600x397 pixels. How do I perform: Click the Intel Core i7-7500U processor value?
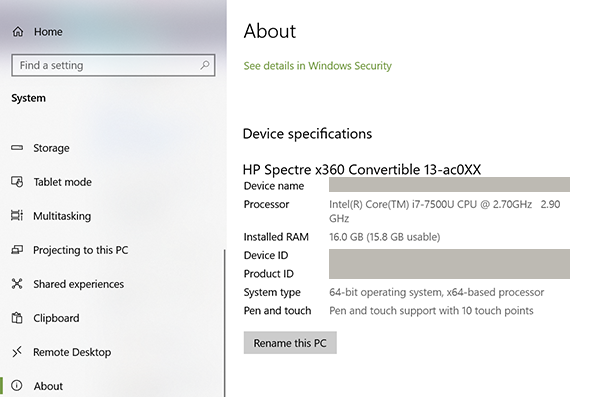click(444, 211)
